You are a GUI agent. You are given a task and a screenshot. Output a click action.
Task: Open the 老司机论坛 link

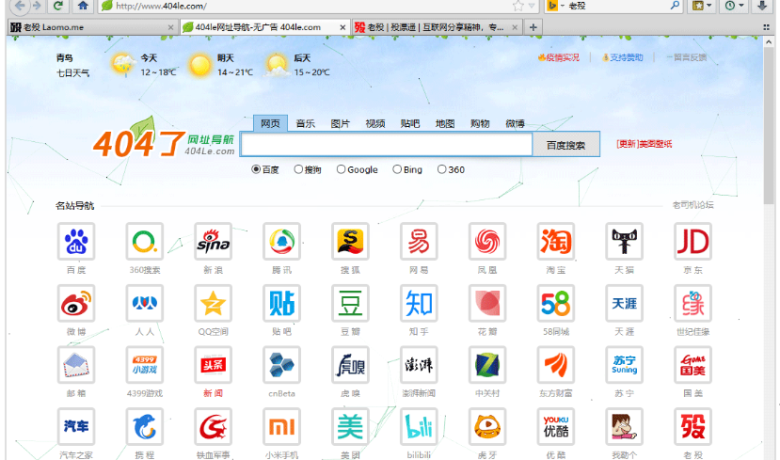click(x=693, y=205)
